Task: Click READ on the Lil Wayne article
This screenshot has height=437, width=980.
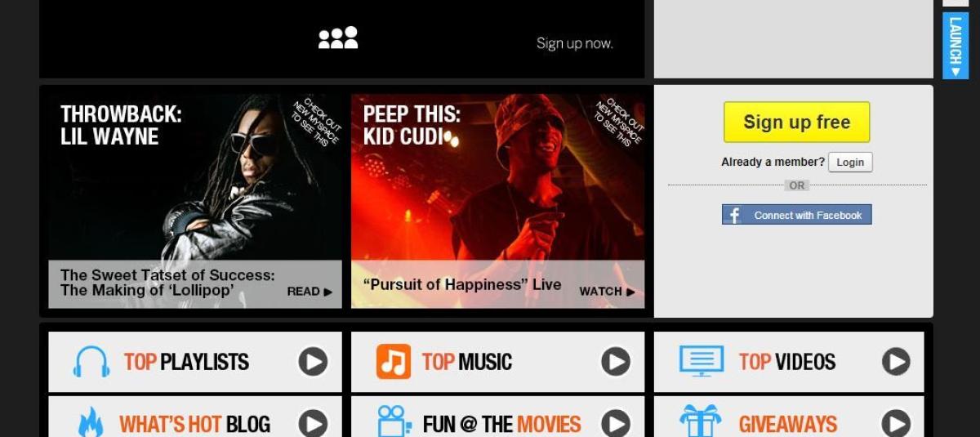Action: [310, 292]
